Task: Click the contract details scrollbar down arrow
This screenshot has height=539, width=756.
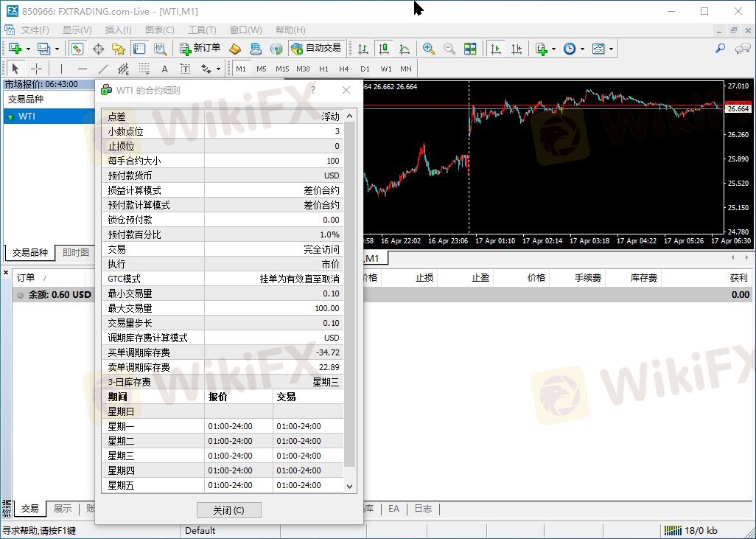Action: click(x=350, y=486)
